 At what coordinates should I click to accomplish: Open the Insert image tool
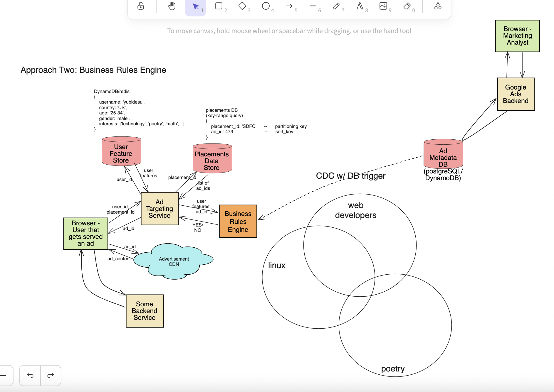pyautogui.click(x=383, y=6)
